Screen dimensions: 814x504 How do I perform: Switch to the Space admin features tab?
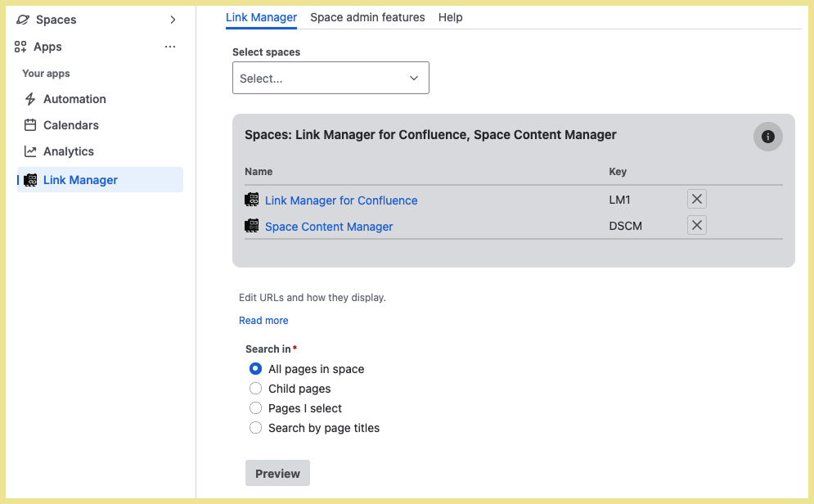point(367,17)
